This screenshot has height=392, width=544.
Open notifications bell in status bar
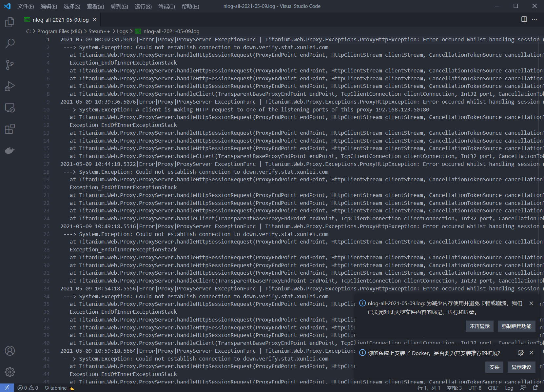(x=535, y=388)
